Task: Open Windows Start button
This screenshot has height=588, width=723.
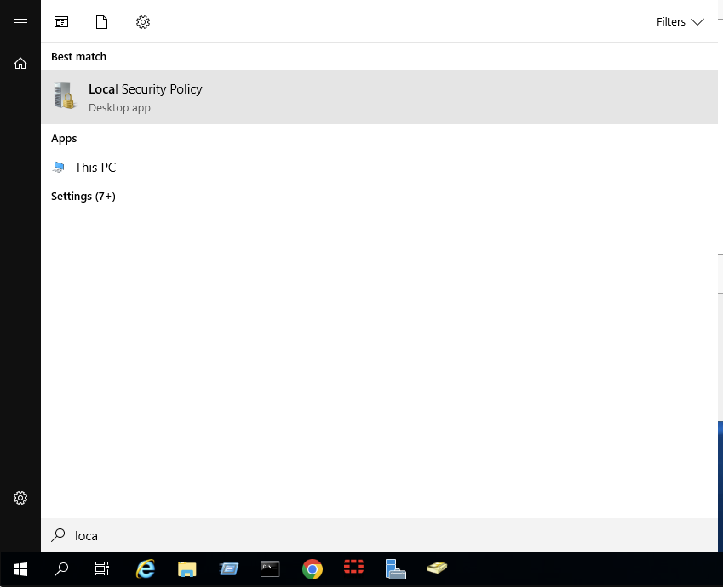Action: pos(20,569)
